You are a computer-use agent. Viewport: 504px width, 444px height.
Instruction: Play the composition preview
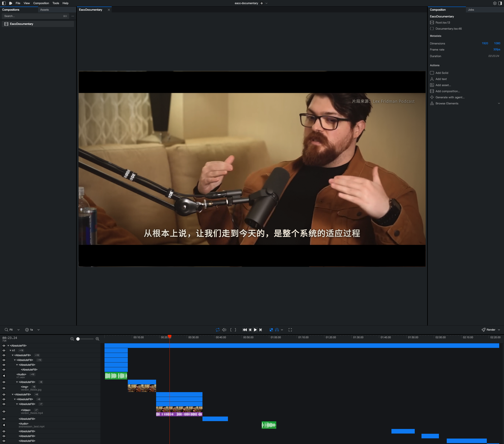pyautogui.click(x=255, y=330)
